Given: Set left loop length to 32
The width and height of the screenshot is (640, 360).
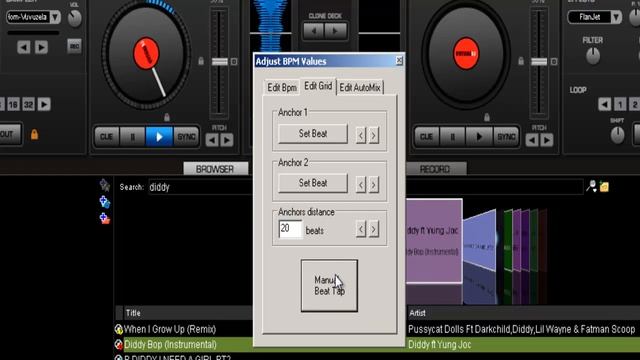Looking at the screenshot, I should coord(29,104).
